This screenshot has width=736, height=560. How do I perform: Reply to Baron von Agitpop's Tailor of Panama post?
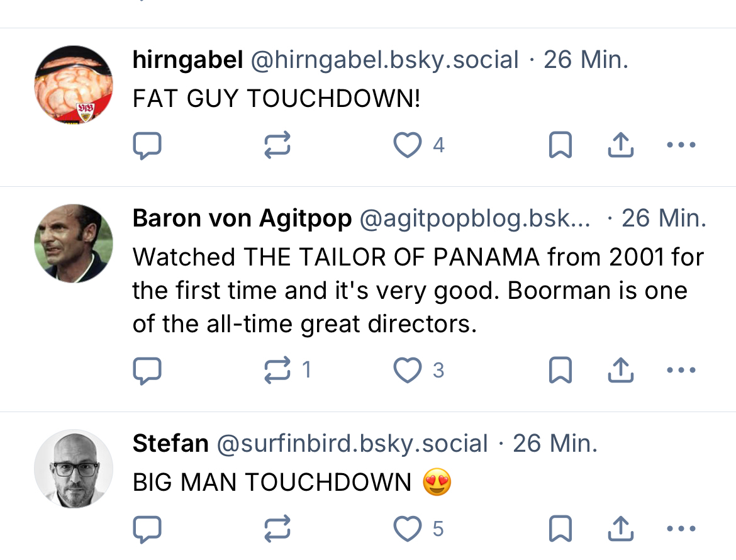(x=147, y=371)
